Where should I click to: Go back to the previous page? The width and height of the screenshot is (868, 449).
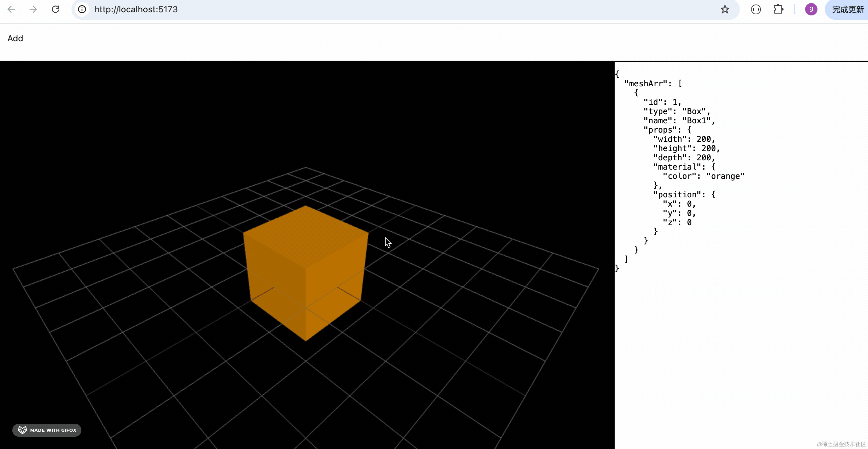[11, 10]
